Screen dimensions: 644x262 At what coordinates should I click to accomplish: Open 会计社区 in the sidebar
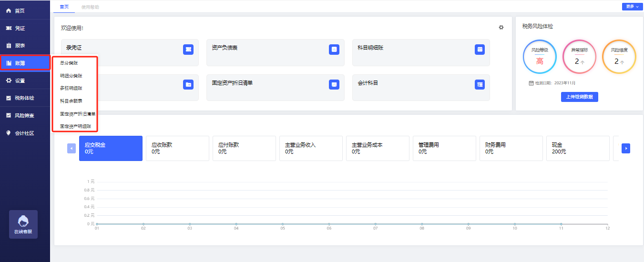pyautogui.click(x=25, y=133)
